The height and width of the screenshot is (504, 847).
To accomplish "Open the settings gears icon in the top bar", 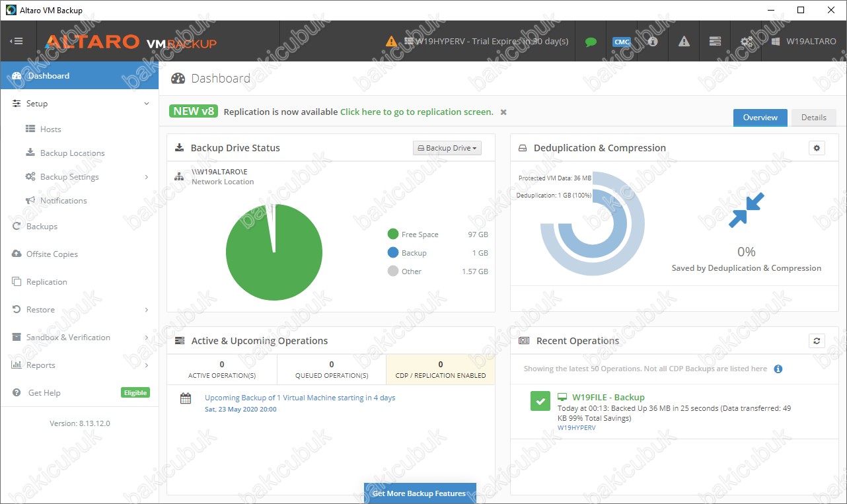I will tap(746, 41).
